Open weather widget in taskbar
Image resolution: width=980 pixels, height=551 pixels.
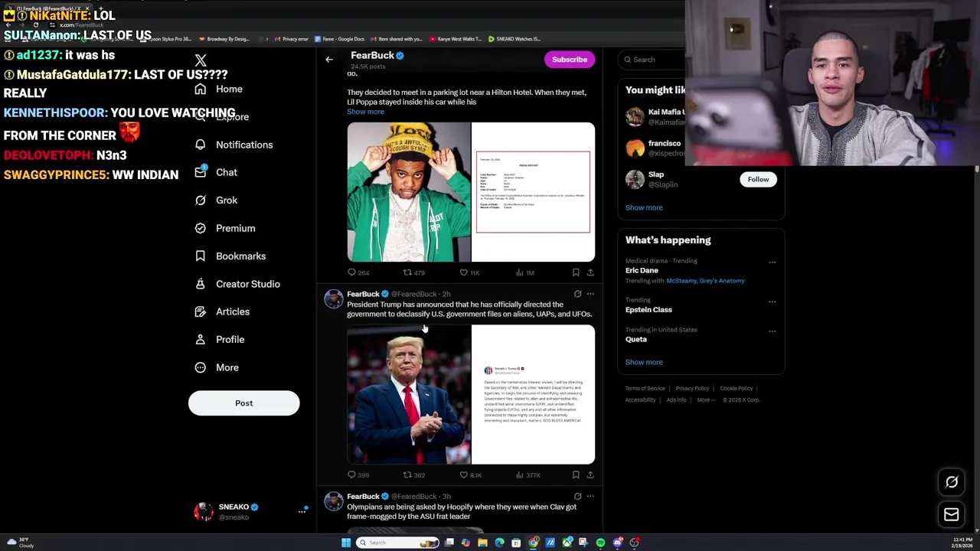[x=19, y=543]
